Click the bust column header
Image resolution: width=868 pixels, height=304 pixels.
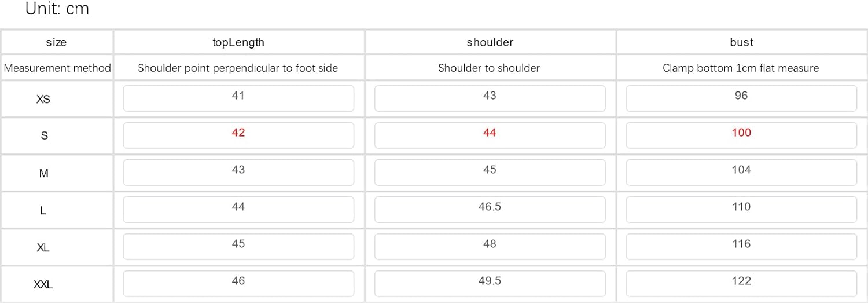(741, 42)
